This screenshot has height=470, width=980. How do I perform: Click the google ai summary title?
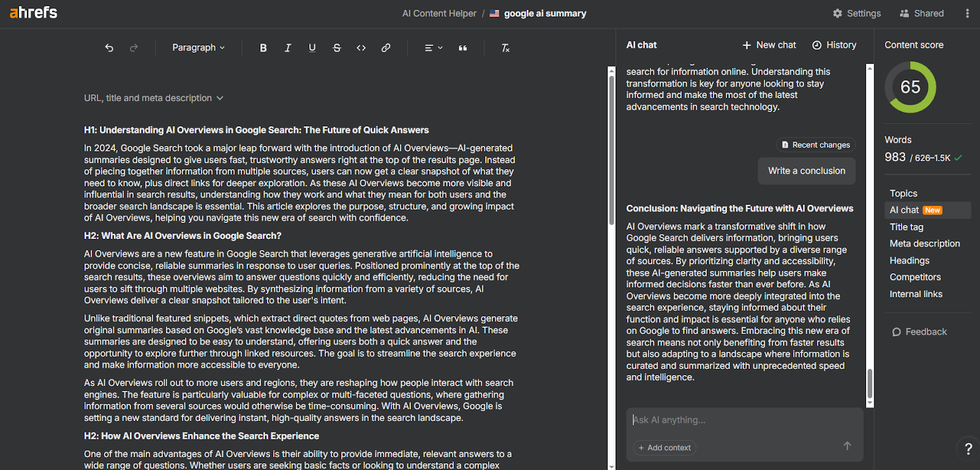tap(545, 13)
